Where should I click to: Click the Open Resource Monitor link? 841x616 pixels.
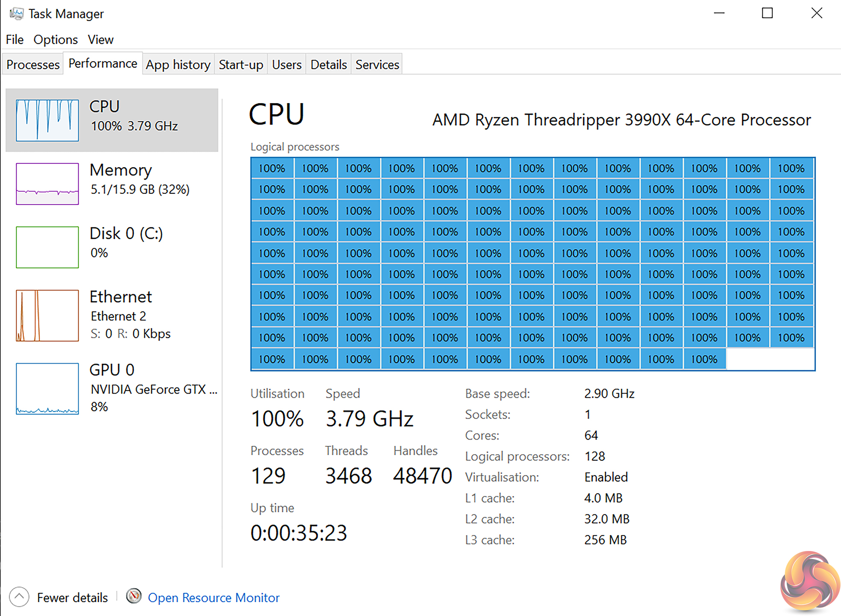(214, 598)
